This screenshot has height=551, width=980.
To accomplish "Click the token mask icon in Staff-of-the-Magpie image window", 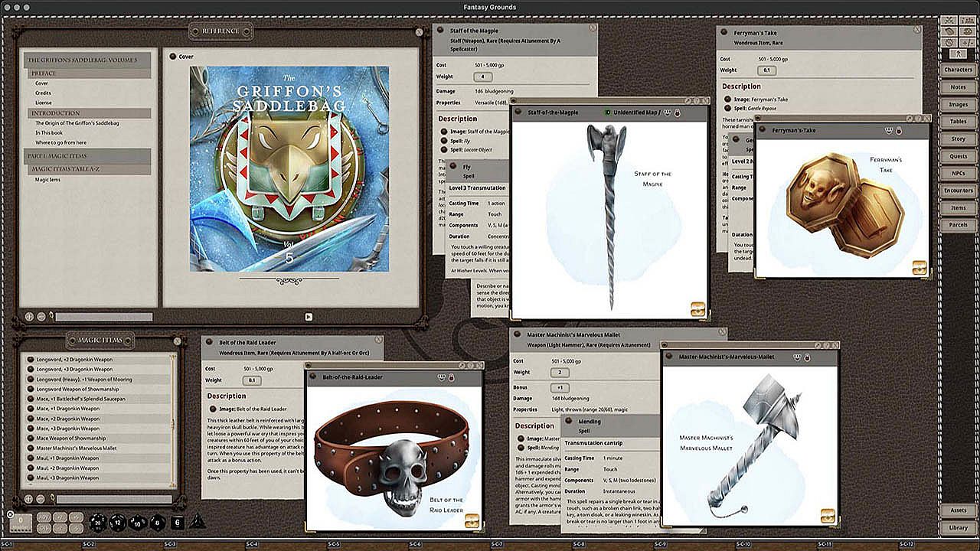I will point(668,112).
